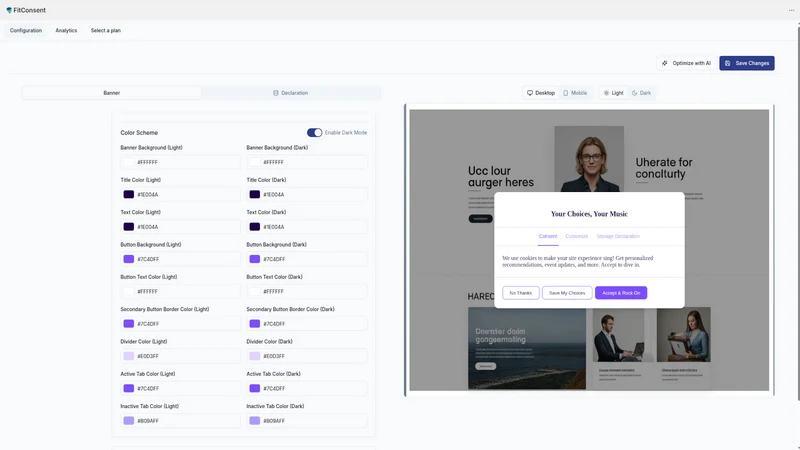This screenshot has width=800, height=450.
Task: Click Optimize with AI button
Action: pyautogui.click(x=686, y=63)
